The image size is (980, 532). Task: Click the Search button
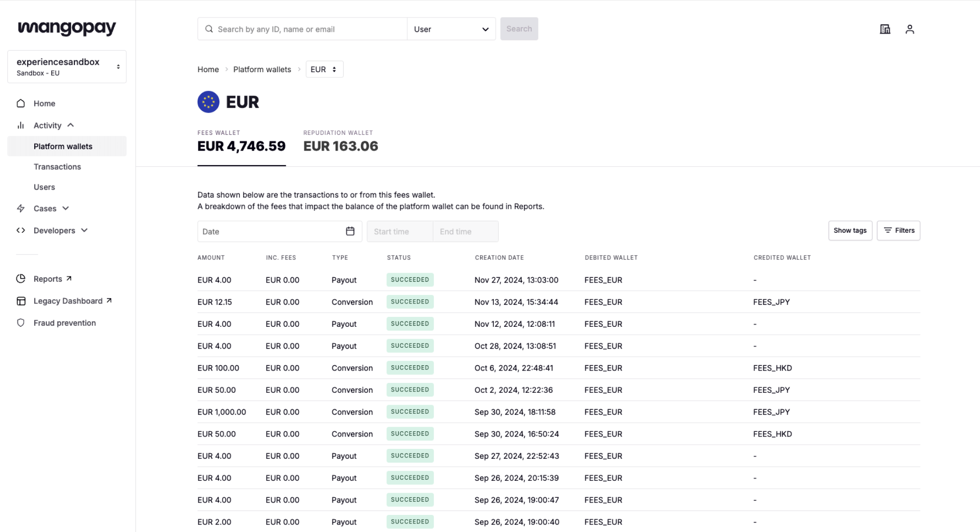point(519,29)
